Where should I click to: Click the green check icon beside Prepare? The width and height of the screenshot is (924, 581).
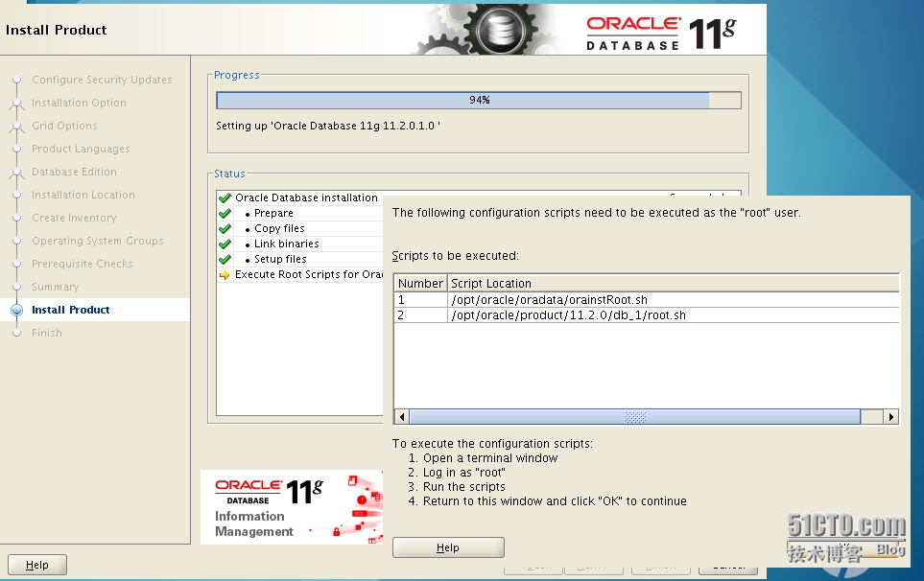pos(225,213)
